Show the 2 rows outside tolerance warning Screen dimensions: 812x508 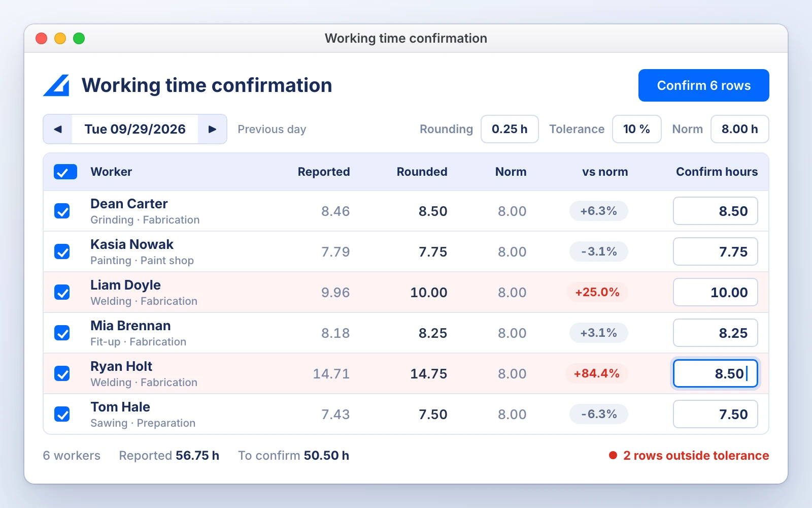click(x=689, y=456)
